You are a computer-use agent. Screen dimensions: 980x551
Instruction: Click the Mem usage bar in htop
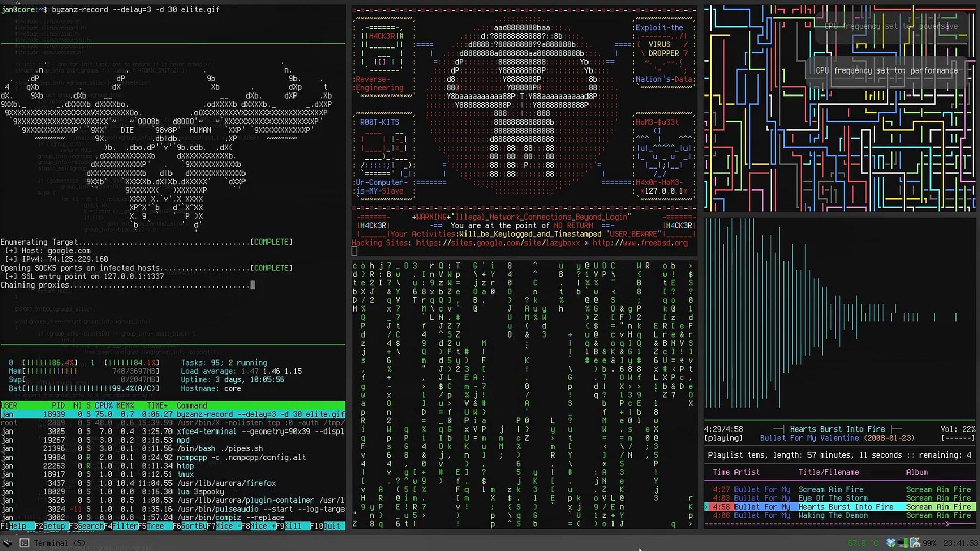pyautogui.click(x=84, y=371)
